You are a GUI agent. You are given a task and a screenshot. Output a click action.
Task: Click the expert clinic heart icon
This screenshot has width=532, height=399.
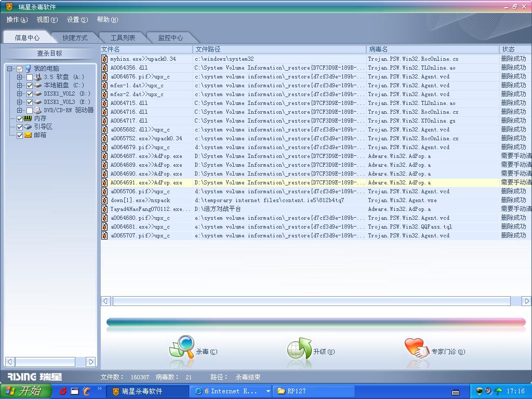(416, 348)
